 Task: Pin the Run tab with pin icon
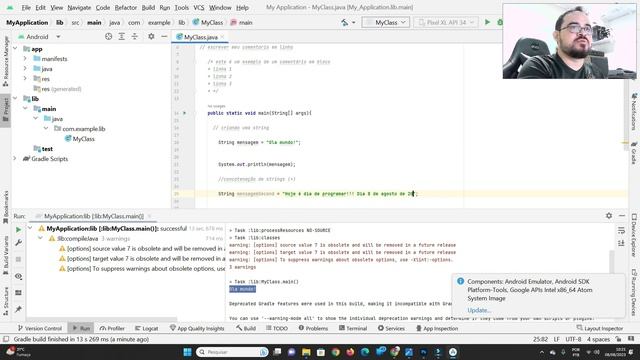point(18,309)
